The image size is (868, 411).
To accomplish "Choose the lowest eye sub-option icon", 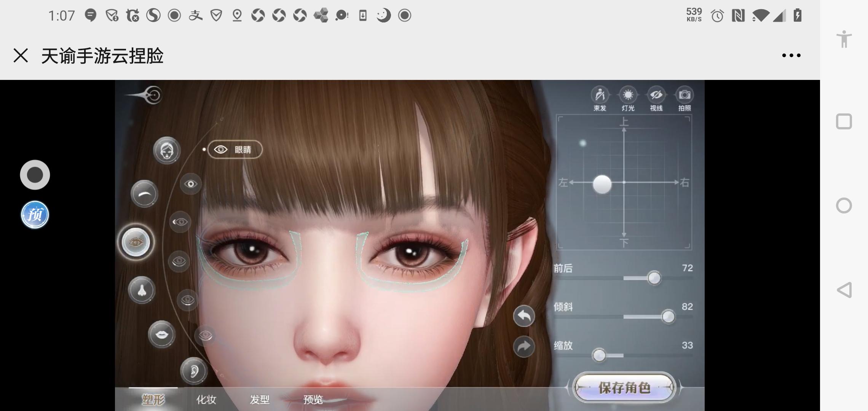I will point(205,335).
